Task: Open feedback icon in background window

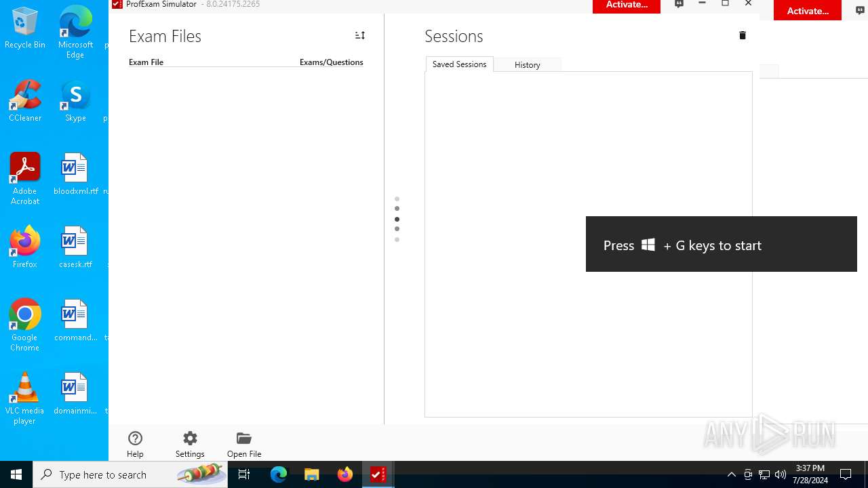Action: click(x=860, y=10)
